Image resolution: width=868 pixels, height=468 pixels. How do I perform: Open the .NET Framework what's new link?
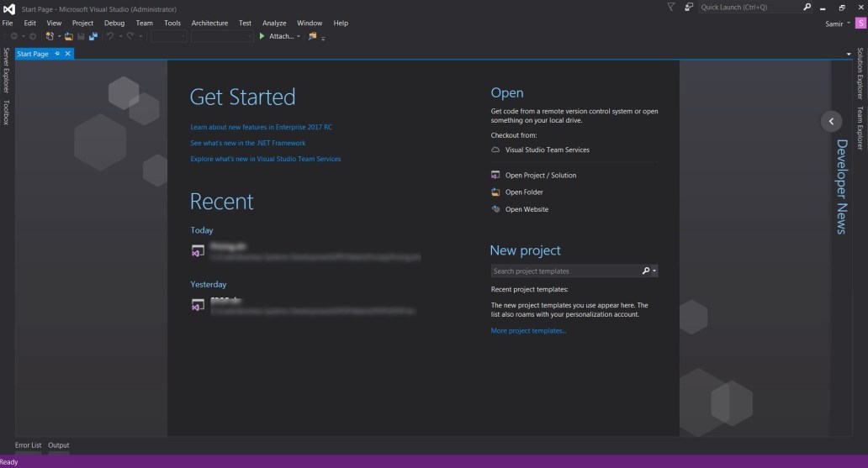248,144
